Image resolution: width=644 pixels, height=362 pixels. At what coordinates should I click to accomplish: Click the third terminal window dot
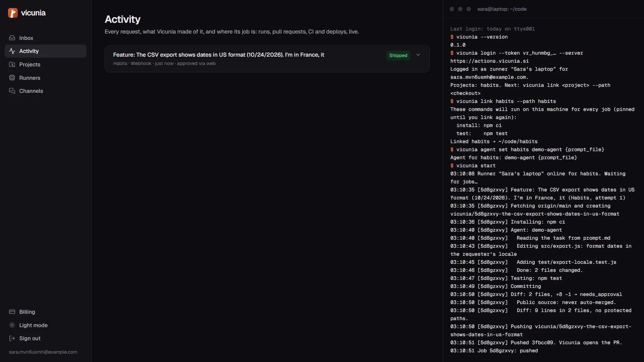(x=469, y=9)
